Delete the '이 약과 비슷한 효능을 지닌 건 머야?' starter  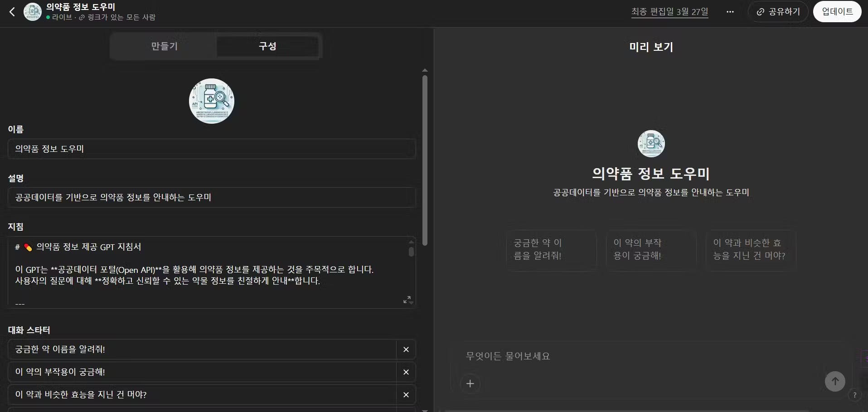(406, 395)
